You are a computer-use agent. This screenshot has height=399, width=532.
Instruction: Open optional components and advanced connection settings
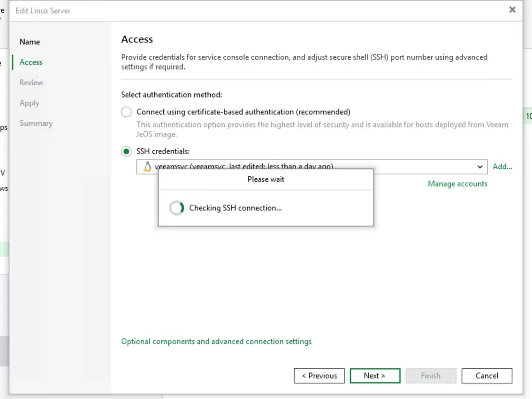(x=216, y=342)
